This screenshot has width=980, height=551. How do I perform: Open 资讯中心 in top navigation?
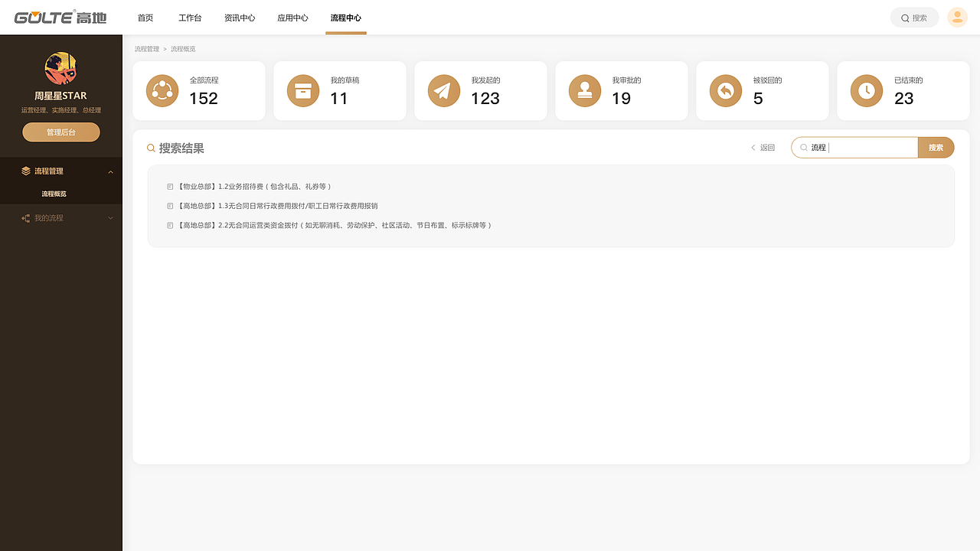[240, 18]
